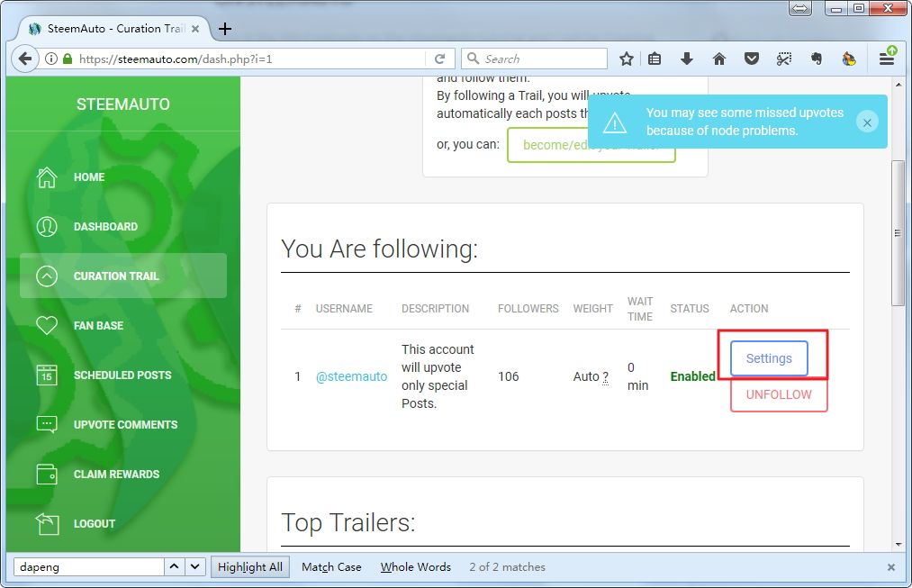Screen dimensions: 912x588
Task: Go to previous find match arrow
Action: pos(175,566)
